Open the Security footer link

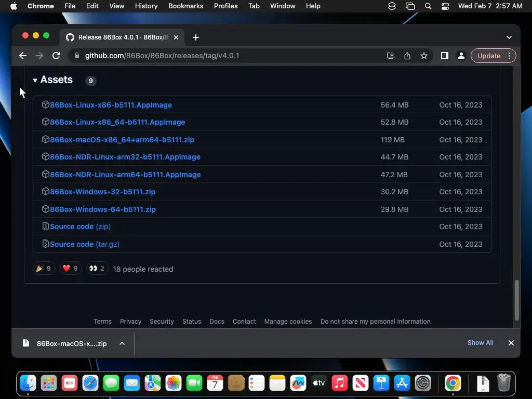coord(162,321)
